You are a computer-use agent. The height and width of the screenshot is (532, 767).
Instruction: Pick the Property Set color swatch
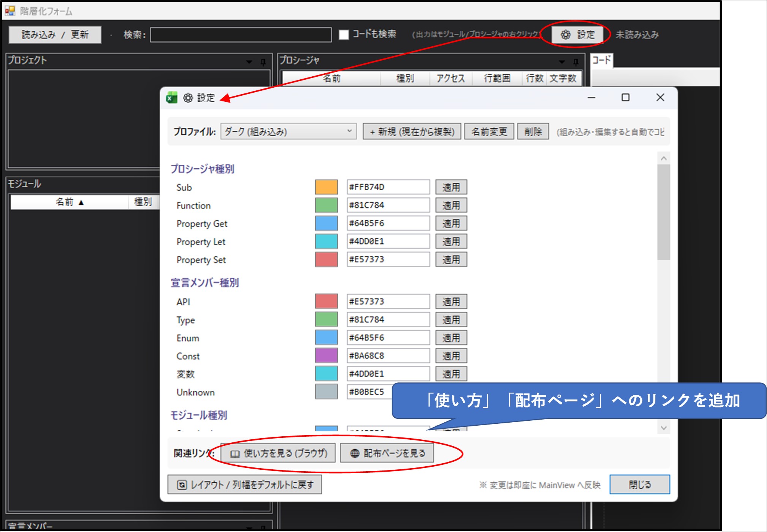pyautogui.click(x=326, y=259)
